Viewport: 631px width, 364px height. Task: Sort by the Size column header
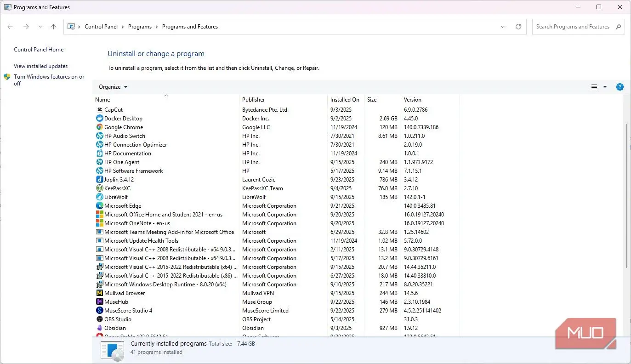382,99
